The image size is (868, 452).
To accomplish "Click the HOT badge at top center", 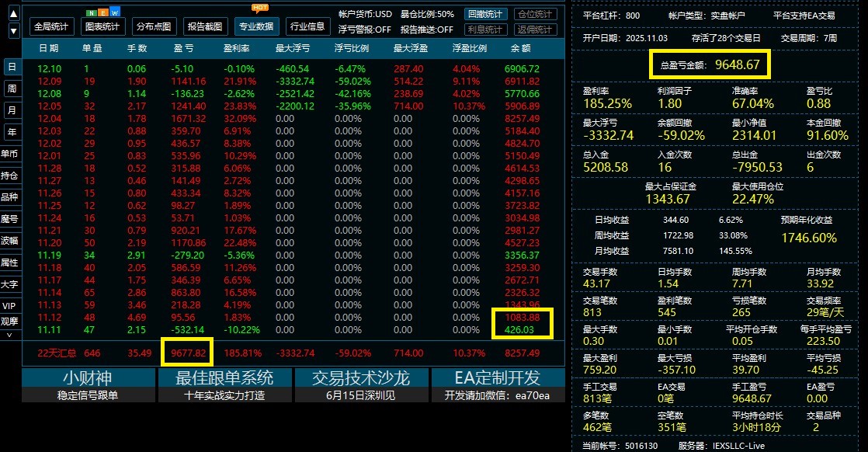I will [x=259, y=8].
